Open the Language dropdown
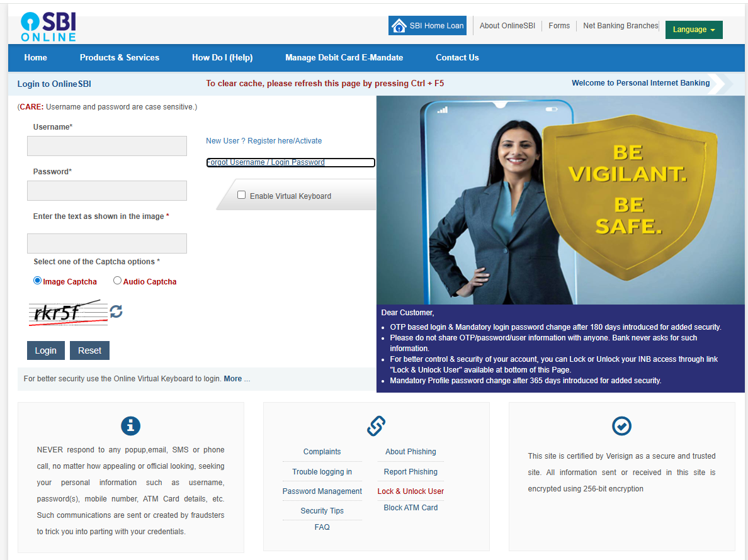 click(693, 30)
